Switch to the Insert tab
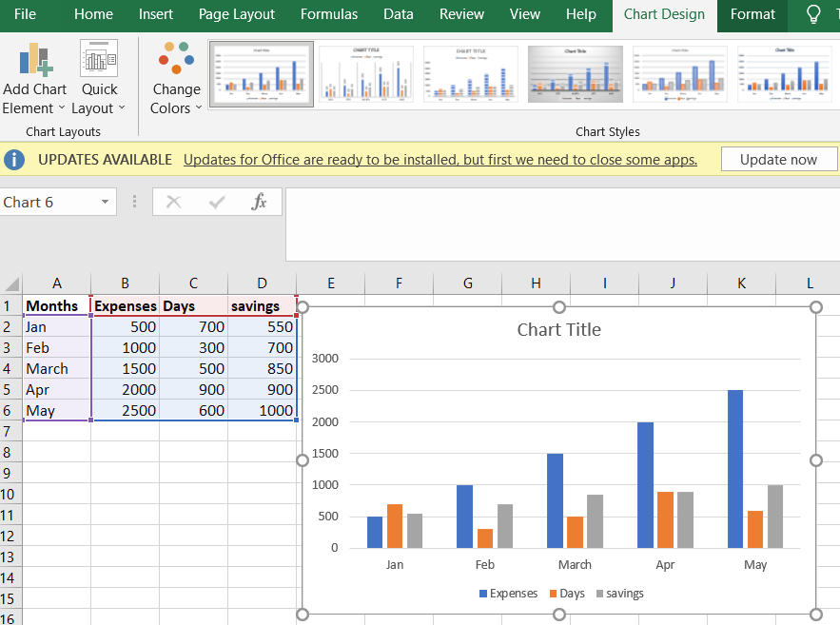The height and width of the screenshot is (625, 840). coord(156,14)
